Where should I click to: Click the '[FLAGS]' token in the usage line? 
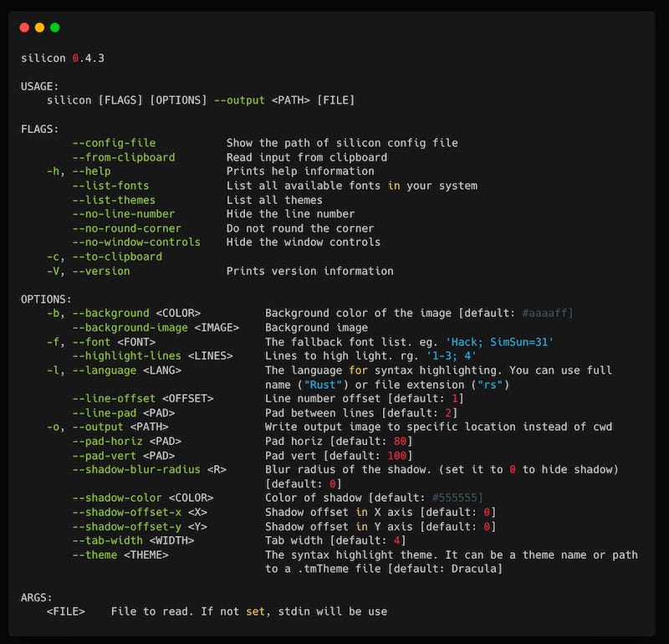point(120,100)
